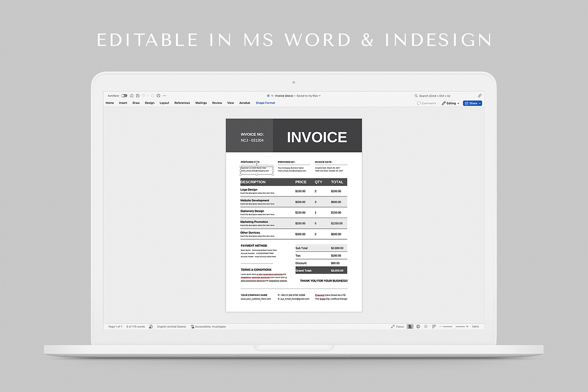Viewport: 588px width, 392px height.
Task: Click the $2,800.00 Sub Total value
Action: coord(338,248)
